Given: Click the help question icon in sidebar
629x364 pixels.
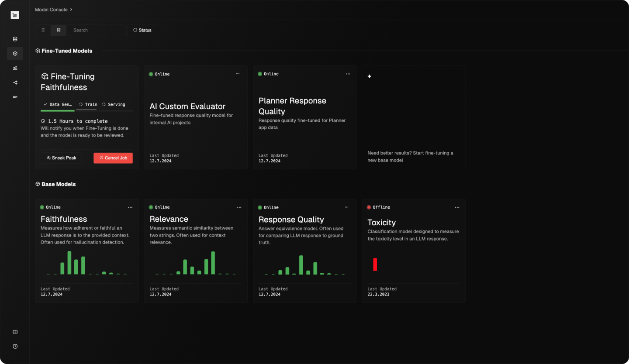Looking at the screenshot, I should [15, 346].
